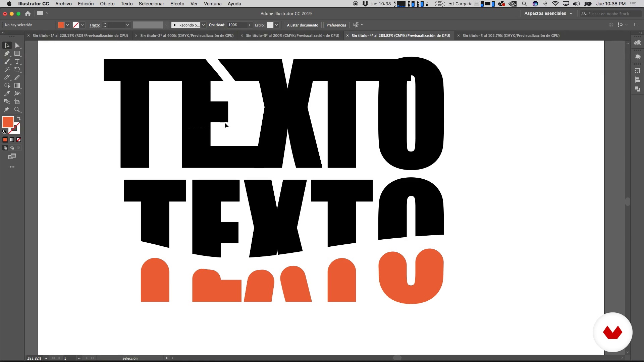Click the Home icon
The width and height of the screenshot is (644, 362).
(28, 14)
